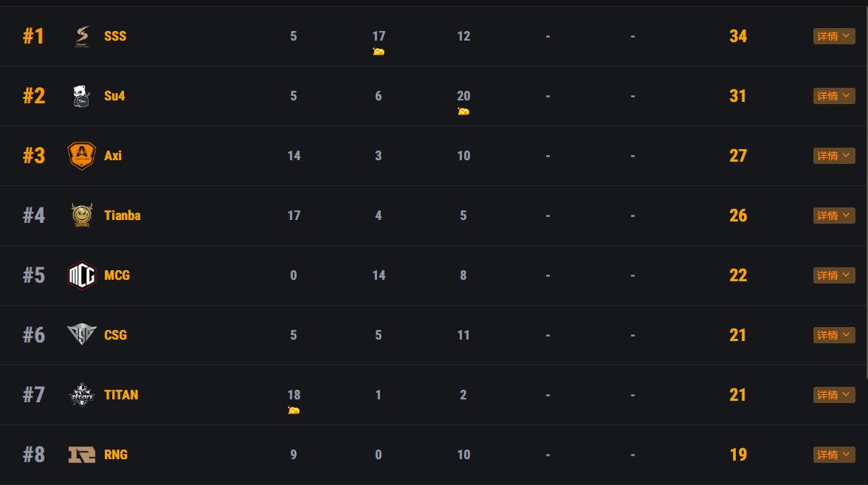Open the details dropdown for Tianba
Image resolution: width=868 pixels, height=485 pixels.
point(834,216)
